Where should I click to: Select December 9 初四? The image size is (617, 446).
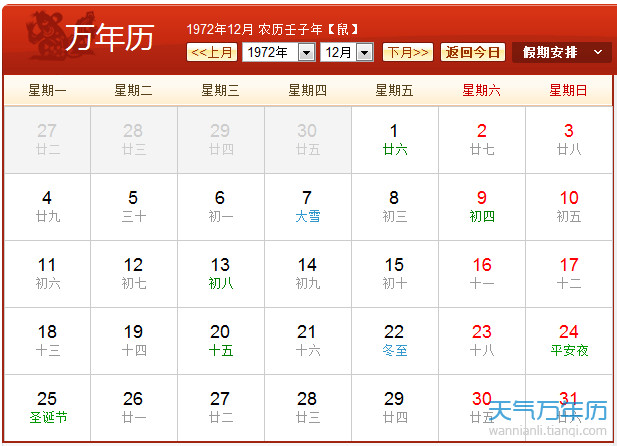(x=482, y=207)
